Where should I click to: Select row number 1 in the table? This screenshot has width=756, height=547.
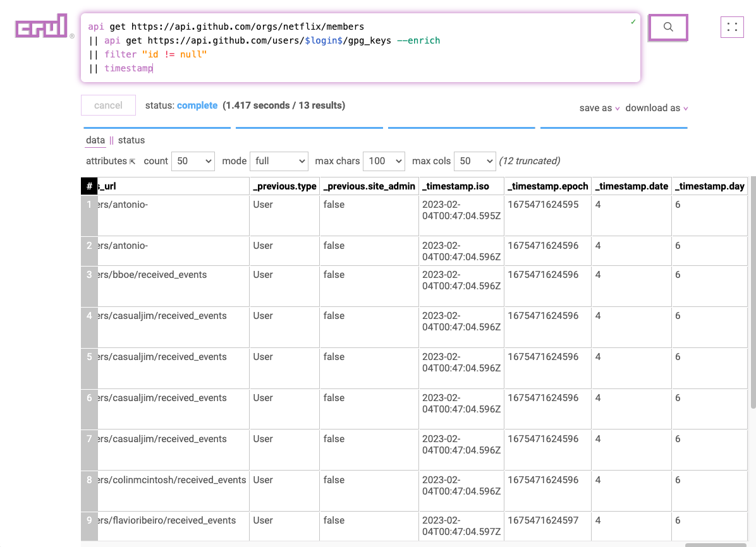click(x=89, y=215)
